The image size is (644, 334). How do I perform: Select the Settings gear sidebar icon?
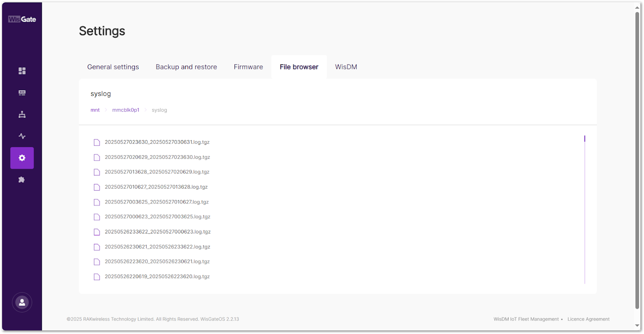tap(22, 158)
